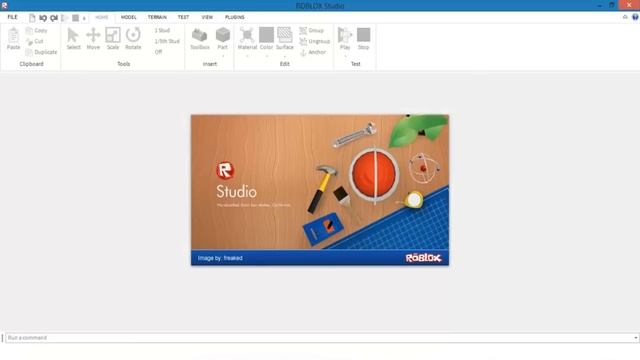Select the 1 Stud snapping option
The image size is (640, 360).
162,31
